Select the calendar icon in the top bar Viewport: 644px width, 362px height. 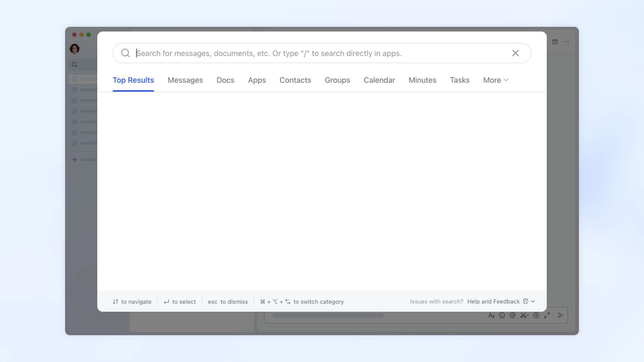tap(555, 42)
